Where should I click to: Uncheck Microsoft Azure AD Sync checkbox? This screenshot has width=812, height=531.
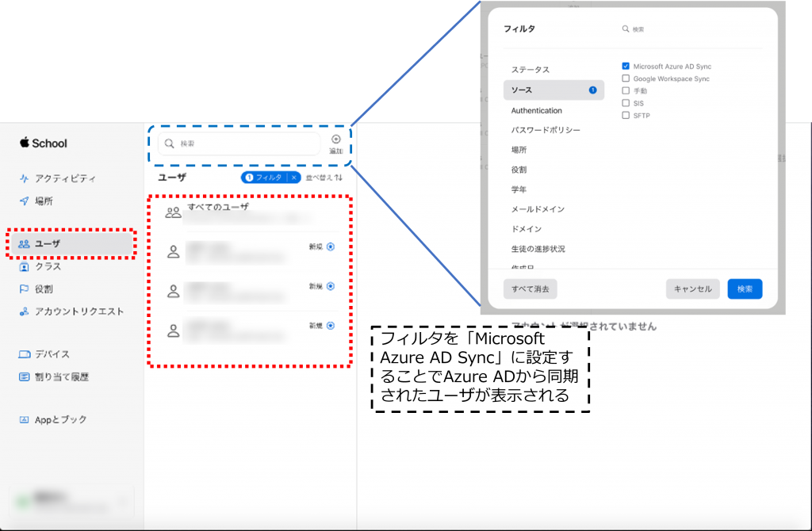tap(626, 67)
